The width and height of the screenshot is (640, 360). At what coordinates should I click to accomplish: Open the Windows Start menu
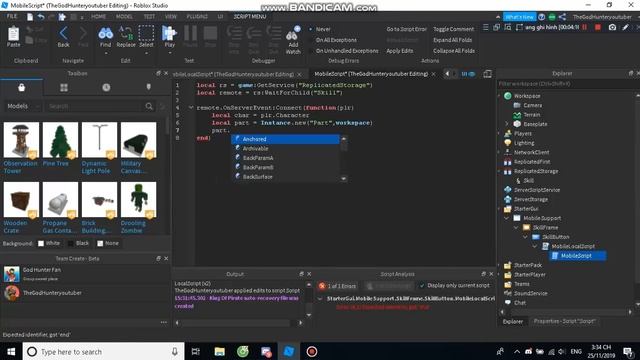click(11, 351)
